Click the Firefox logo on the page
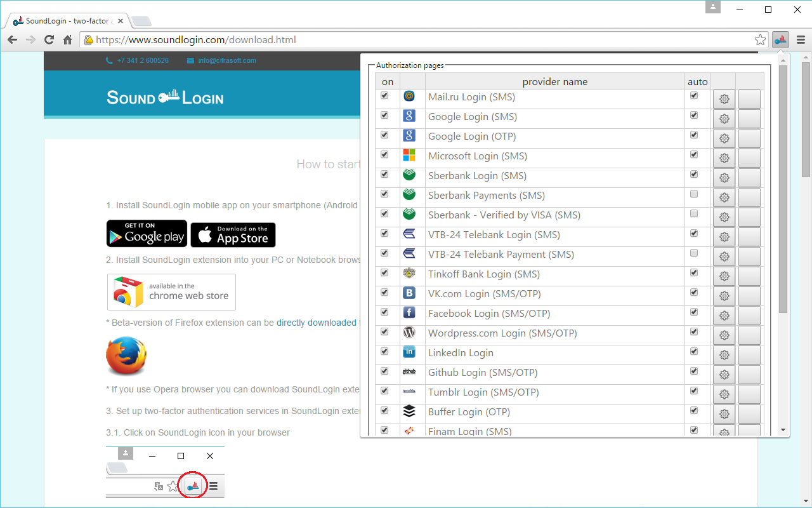 (x=126, y=356)
